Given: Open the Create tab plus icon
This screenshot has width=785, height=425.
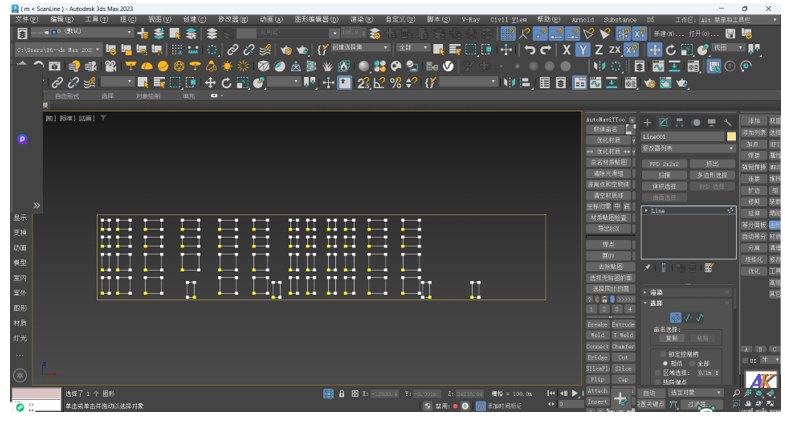Looking at the screenshot, I should coord(647,122).
